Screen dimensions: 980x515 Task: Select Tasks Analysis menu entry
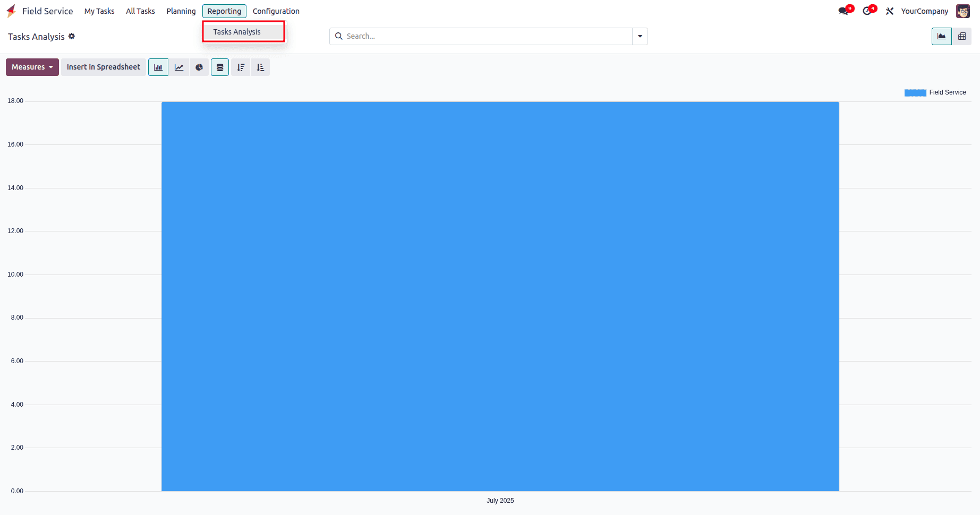(x=244, y=32)
